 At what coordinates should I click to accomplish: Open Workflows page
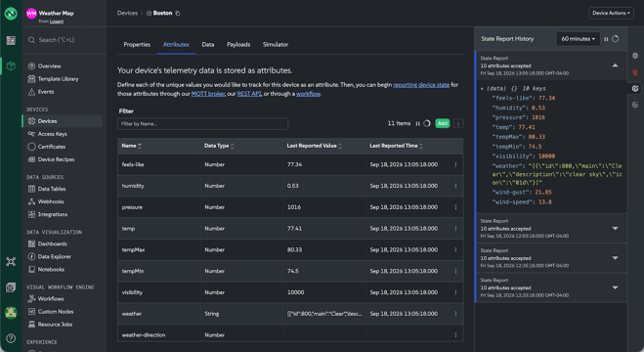pos(51,299)
